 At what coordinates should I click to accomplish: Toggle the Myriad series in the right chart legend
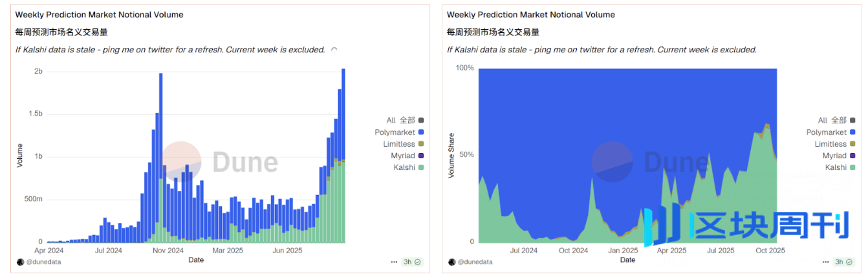pyautogui.click(x=834, y=156)
